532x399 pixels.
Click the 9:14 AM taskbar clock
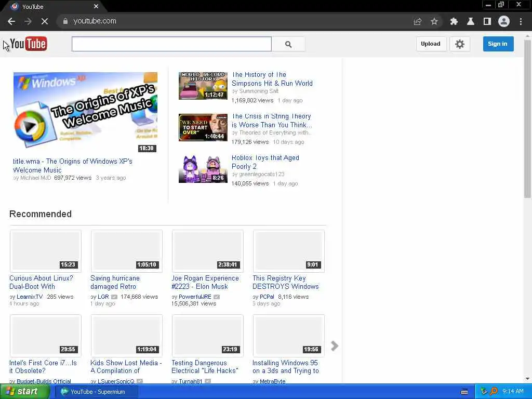[x=513, y=392]
